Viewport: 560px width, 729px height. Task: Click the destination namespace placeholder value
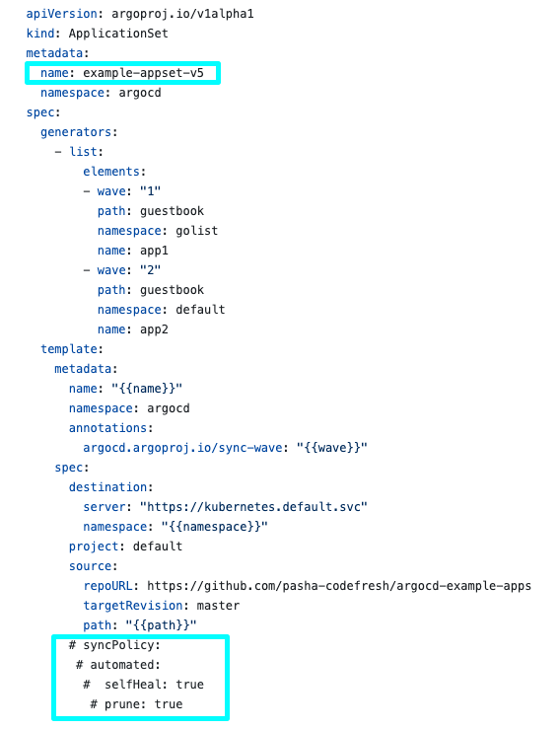(214, 527)
